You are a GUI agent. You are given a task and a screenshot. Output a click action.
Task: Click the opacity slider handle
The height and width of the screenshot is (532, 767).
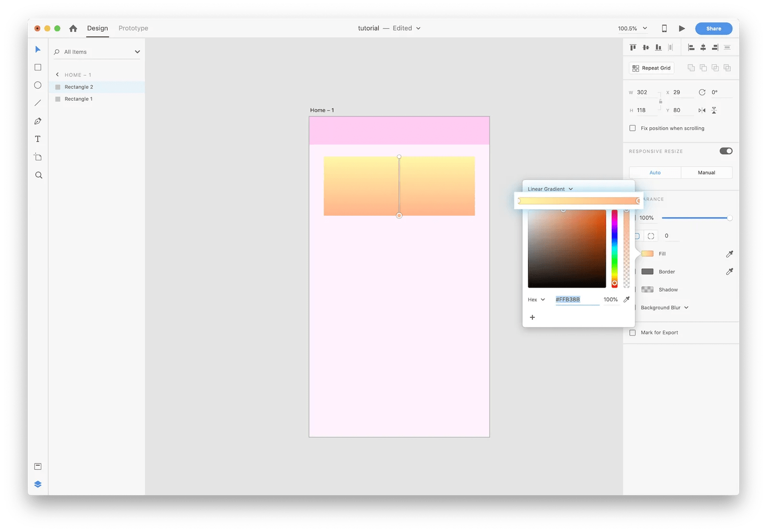(x=730, y=218)
